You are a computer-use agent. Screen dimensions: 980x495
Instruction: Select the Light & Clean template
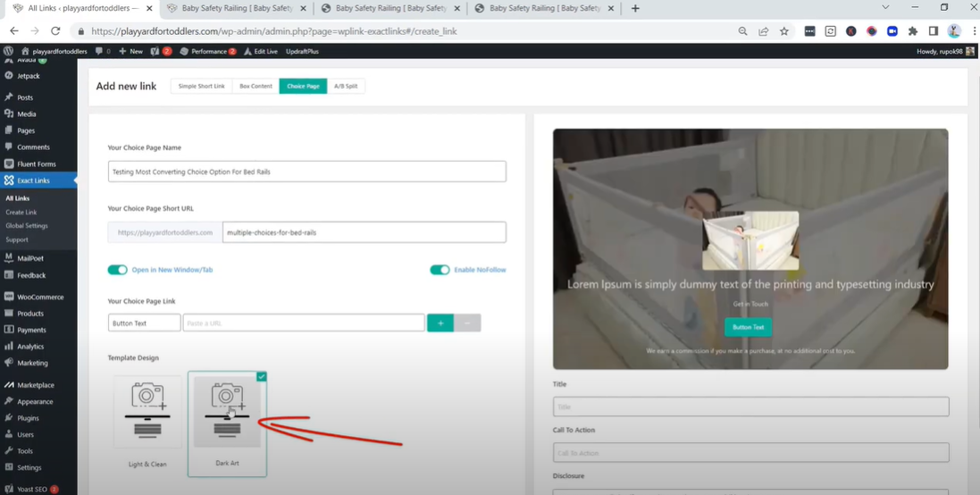click(x=147, y=412)
